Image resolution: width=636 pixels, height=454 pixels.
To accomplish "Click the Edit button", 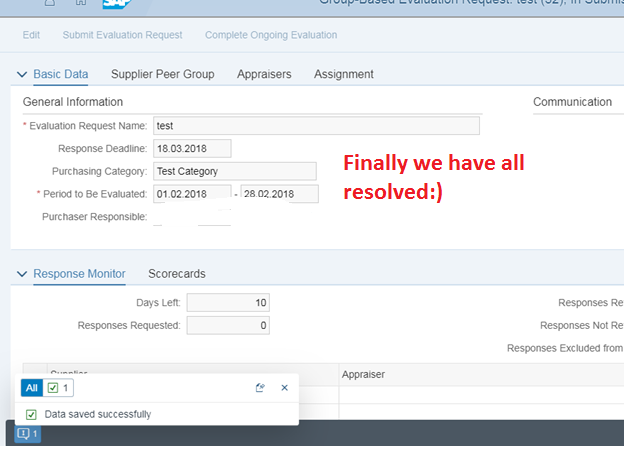I will pos(31,35).
